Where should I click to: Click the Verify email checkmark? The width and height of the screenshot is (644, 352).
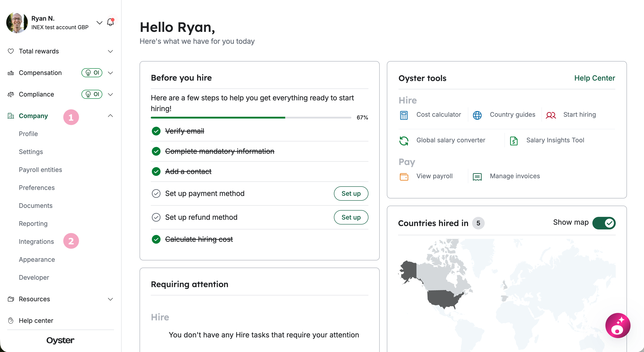156,131
